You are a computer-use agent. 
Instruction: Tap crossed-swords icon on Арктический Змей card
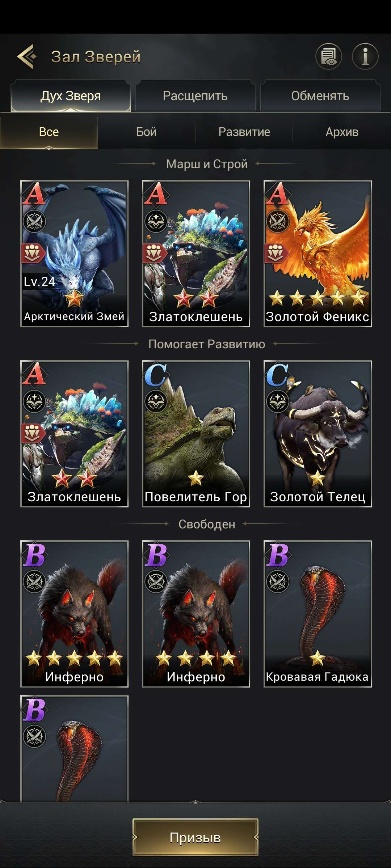point(35,221)
